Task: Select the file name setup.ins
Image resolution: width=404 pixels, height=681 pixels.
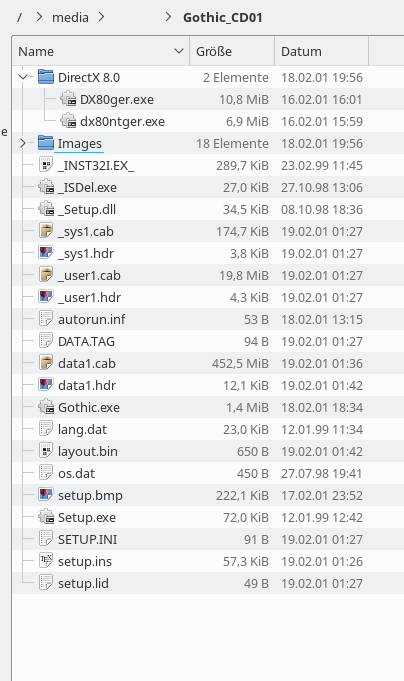Action: point(85,562)
